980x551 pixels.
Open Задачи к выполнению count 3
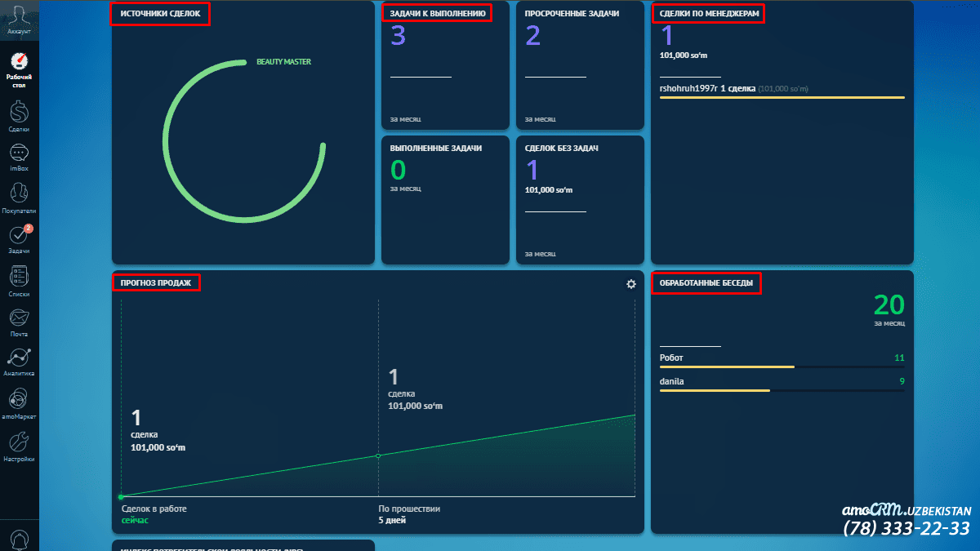398,36
